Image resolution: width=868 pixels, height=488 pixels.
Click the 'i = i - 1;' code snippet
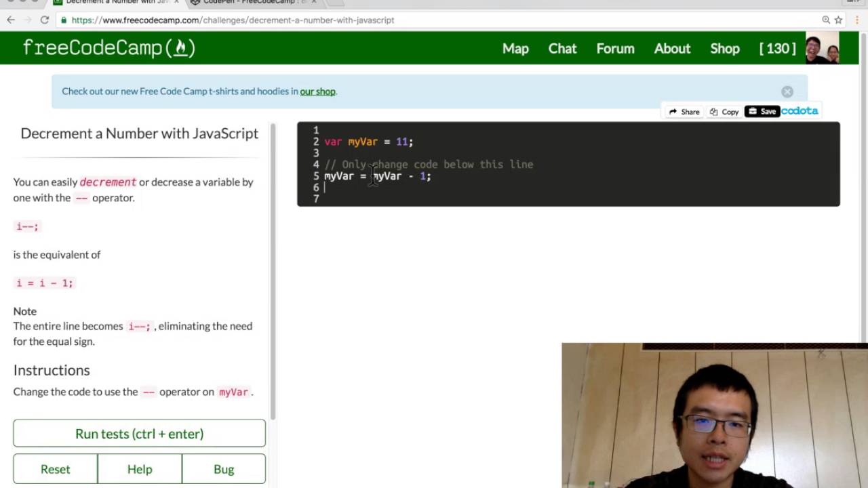point(44,283)
